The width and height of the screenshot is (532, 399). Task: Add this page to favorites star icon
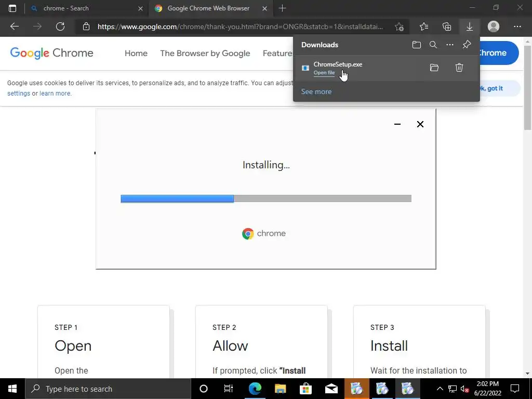point(400,26)
